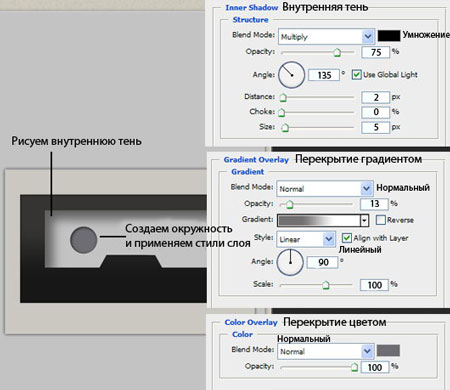
Task: Click the Gradient Overlay angle dial
Action: coord(290,262)
